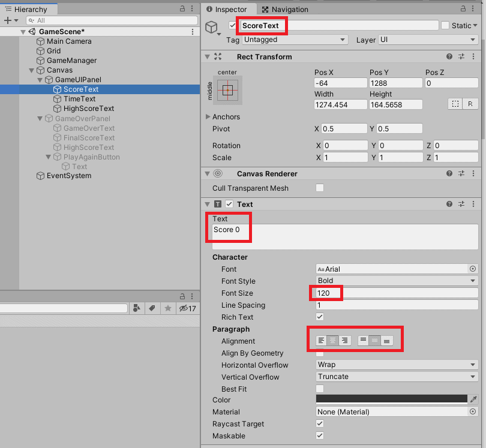This screenshot has height=448, width=486.
Task: Expand the Anchors foldout arrow
Action: 208,117
